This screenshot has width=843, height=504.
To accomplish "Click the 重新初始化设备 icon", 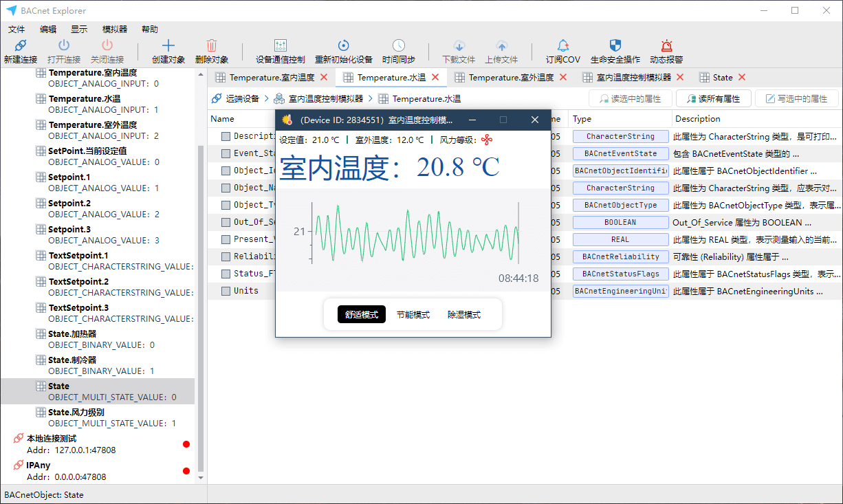I will [343, 46].
